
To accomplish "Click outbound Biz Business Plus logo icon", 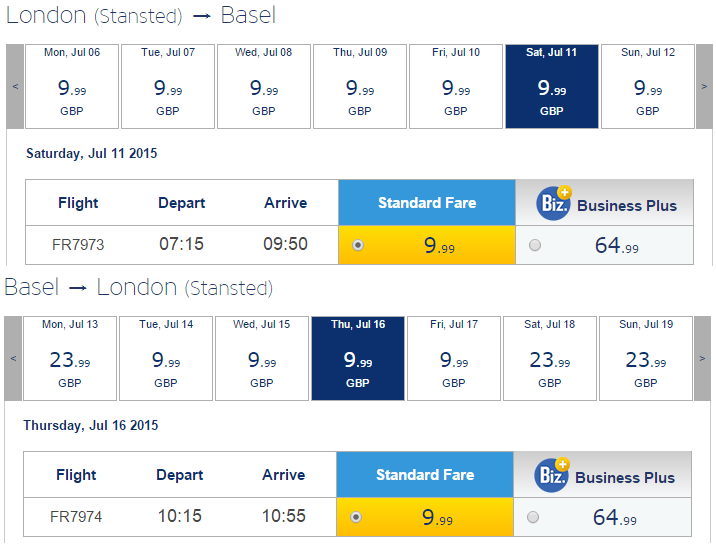I will (553, 203).
